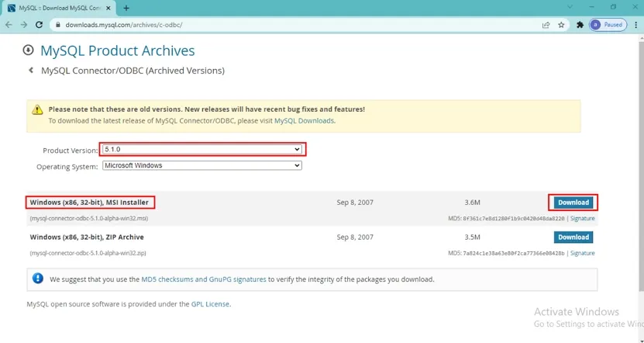Open the Operating System dropdown

click(202, 165)
